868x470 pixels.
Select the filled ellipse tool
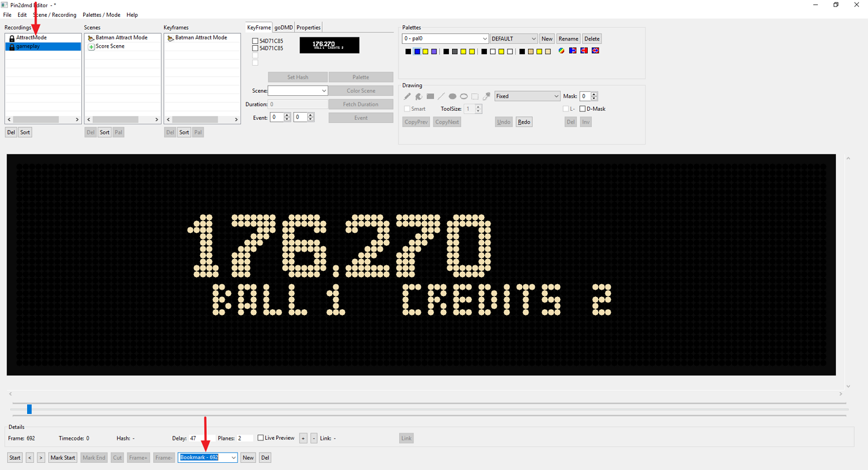pos(453,96)
